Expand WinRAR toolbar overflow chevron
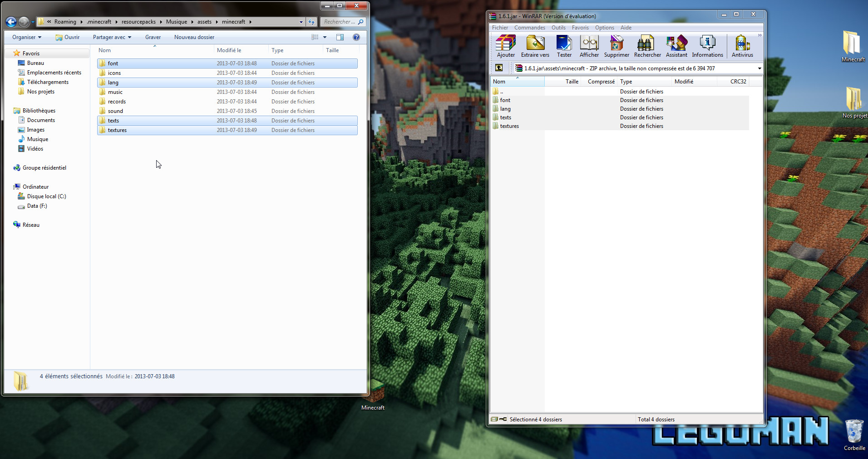The image size is (868, 459). coord(759,35)
